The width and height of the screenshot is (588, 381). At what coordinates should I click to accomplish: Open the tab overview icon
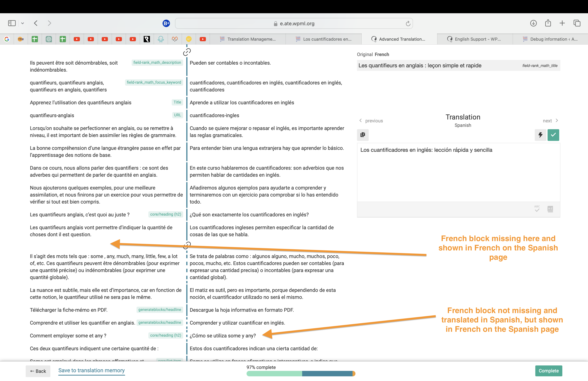pos(577,23)
